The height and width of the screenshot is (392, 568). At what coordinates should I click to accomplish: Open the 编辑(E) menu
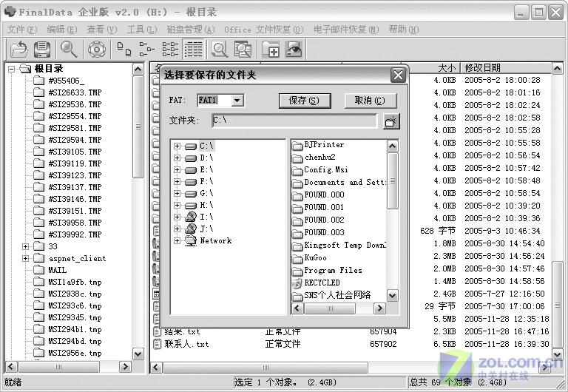62,30
